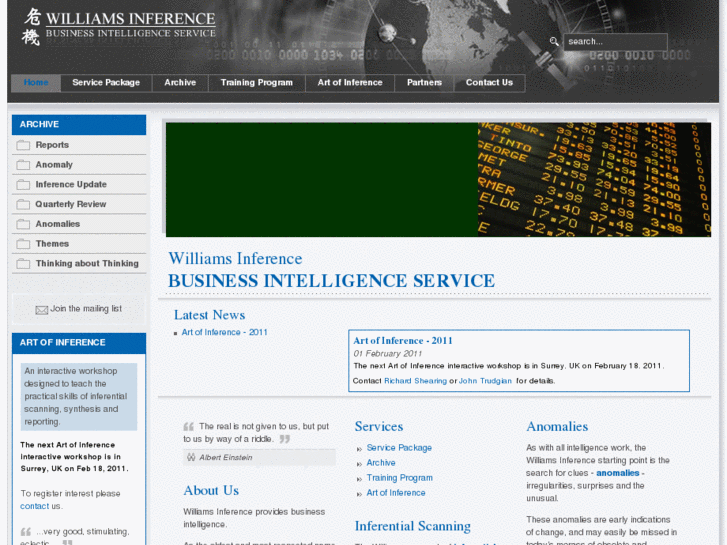727x545 pixels.
Task: Click the Albert Einstein attribution
Action: [226, 458]
